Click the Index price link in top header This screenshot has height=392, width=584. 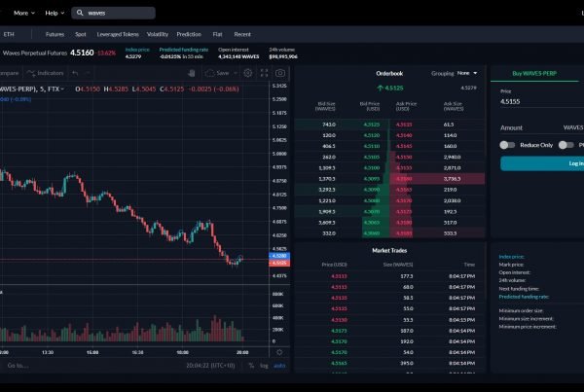click(x=137, y=50)
